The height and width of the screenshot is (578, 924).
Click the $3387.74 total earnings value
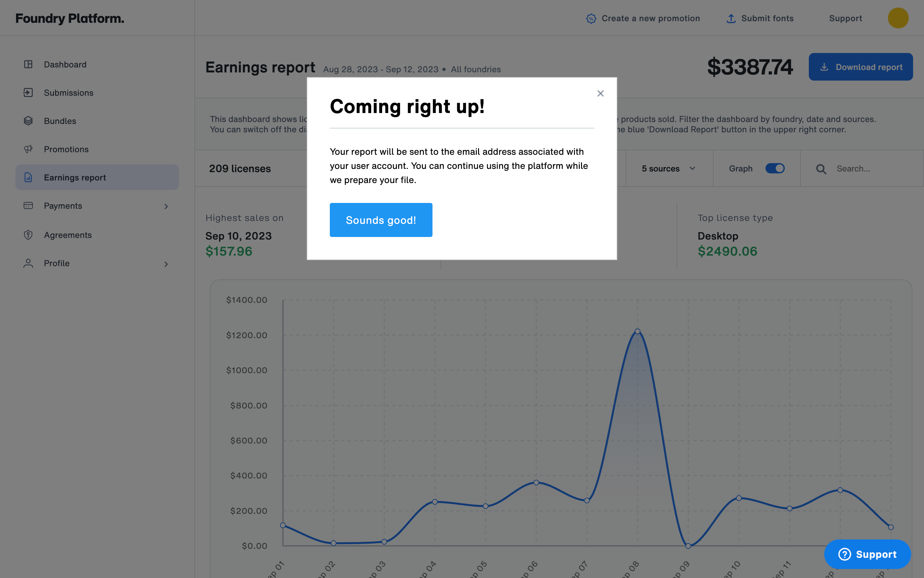click(x=750, y=67)
